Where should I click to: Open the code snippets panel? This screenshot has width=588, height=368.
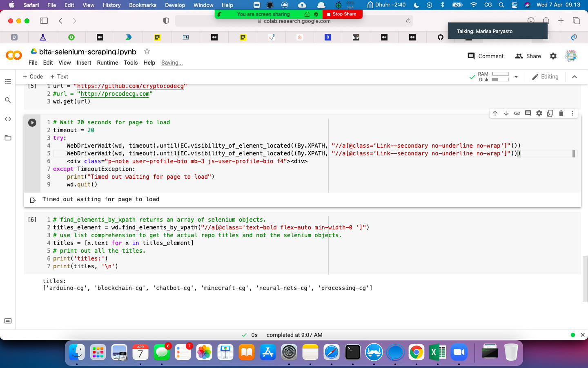[8, 119]
